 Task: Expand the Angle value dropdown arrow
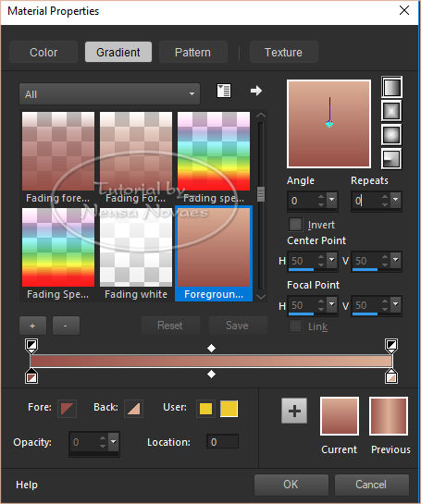click(332, 201)
